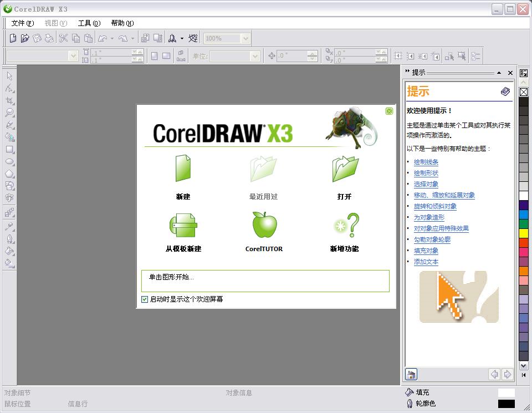Screen dimensions: 532x413
Task: Open the 视图(V) menu
Action: pyautogui.click(x=56, y=23)
